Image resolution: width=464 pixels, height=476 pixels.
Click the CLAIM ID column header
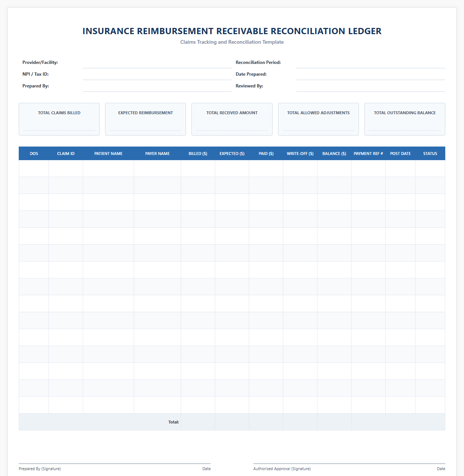(x=66, y=154)
